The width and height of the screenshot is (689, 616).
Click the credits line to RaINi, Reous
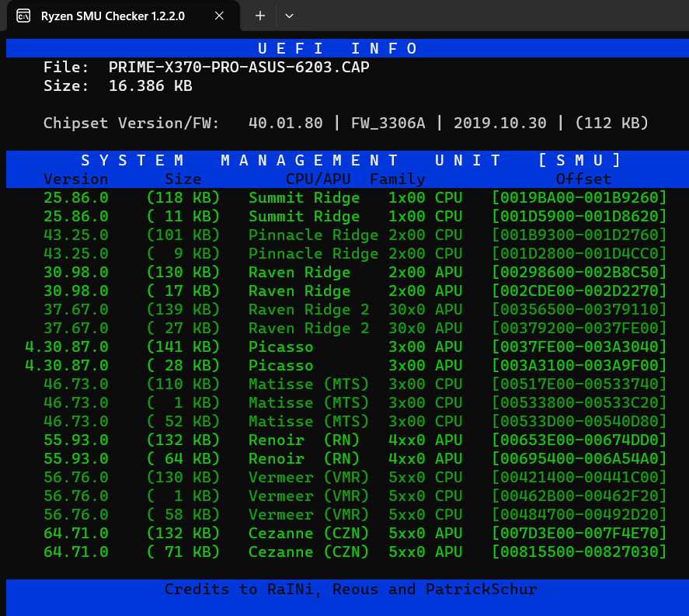pyautogui.click(x=350, y=589)
